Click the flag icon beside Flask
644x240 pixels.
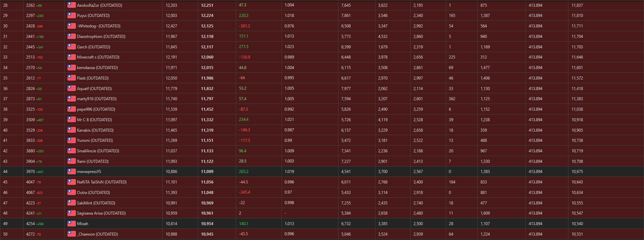[x=71, y=78]
